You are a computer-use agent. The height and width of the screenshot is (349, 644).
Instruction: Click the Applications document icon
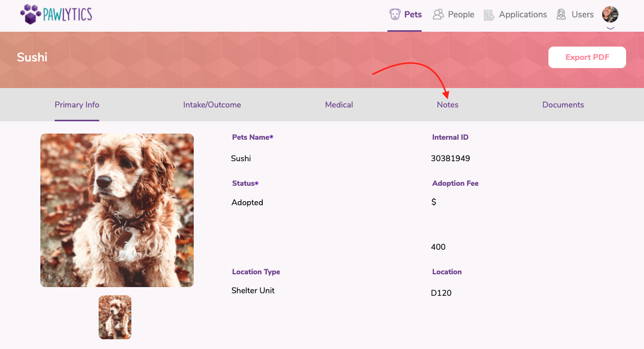(x=489, y=15)
